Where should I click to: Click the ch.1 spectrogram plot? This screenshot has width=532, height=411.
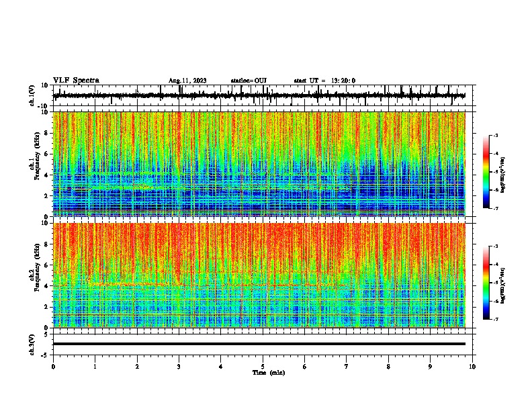pyautogui.click(x=259, y=164)
